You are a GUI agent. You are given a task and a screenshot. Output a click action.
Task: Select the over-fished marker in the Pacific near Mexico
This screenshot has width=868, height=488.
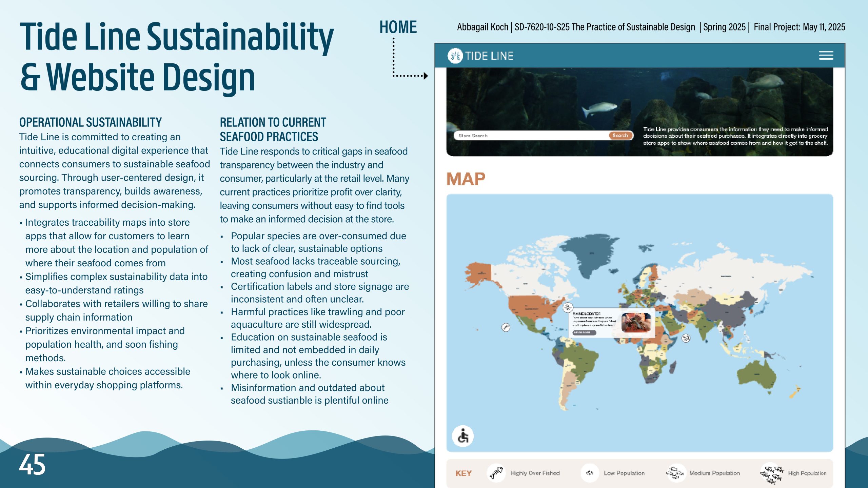(x=506, y=327)
